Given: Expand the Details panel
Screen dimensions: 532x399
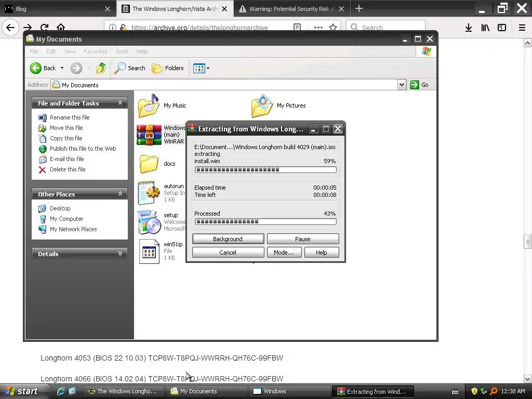Looking at the screenshot, I should 120,254.
